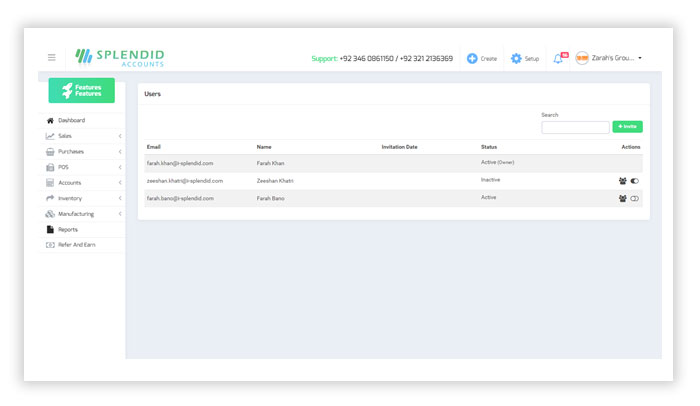Click the Setup label in header
Image resolution: width=700 pixels, height=406 pixels.
pyautogui.click(x=532, y=59)
